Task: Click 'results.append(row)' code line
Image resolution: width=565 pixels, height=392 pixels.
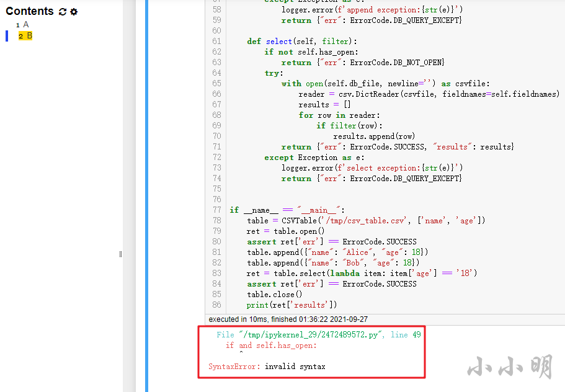Action: [x=374, y=136]
